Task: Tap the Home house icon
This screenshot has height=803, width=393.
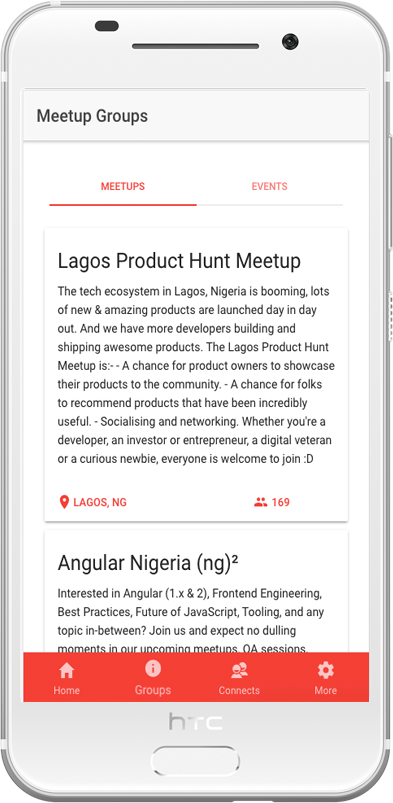Action: (x=67, y=670)
